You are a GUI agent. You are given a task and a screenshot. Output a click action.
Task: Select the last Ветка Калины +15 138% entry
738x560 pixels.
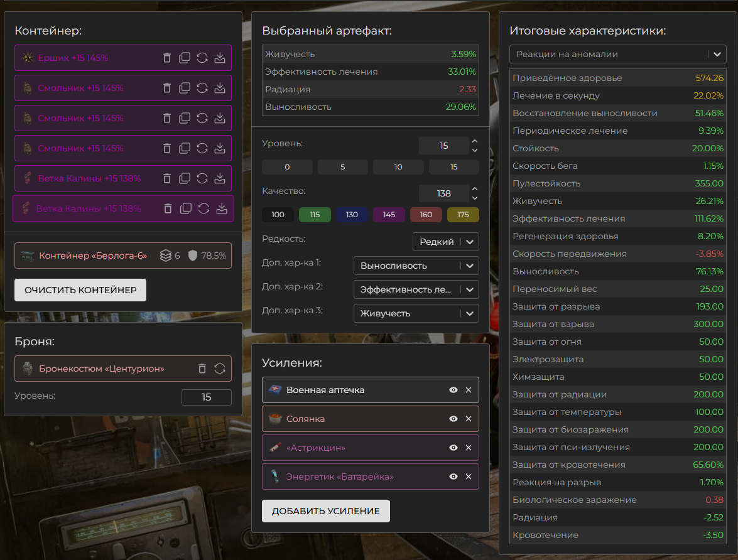coord(88,208)
